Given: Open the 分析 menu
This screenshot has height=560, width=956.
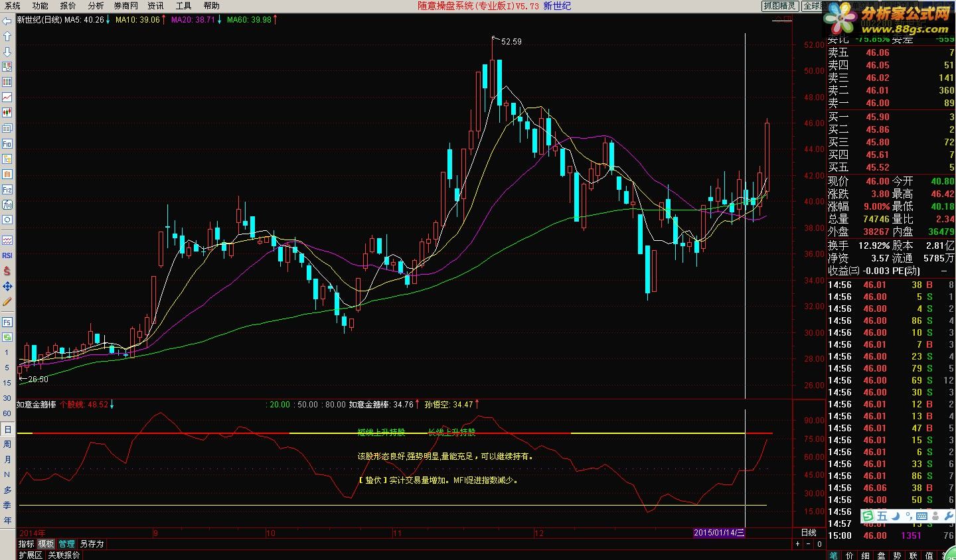Looking at the screenshot, I should [x=96, y=5].
